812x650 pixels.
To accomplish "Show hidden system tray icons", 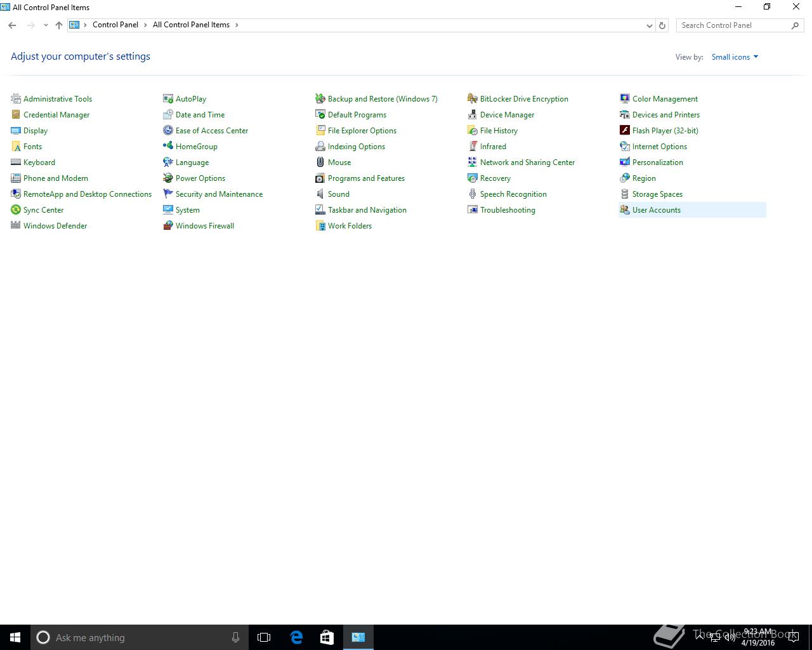I will pyautogui.click(x=699, y=637).
